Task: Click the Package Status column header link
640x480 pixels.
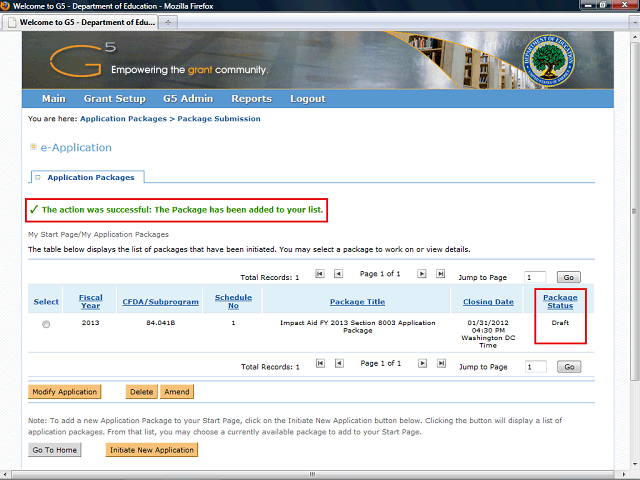Action: point(559,301)
